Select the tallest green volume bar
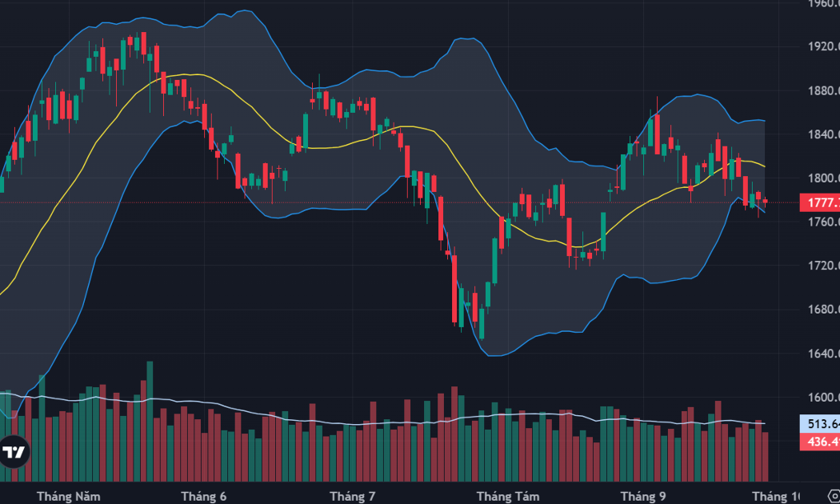The image size is (840, 504). [150, 422]
